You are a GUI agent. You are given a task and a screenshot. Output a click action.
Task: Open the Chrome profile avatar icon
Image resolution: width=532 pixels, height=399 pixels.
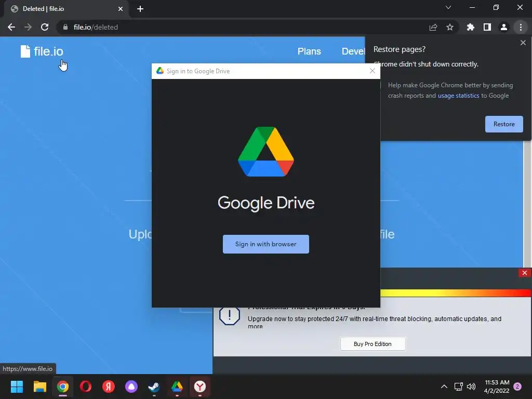click(504, 27)
